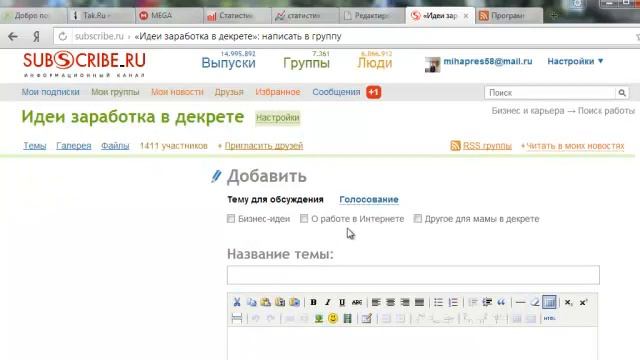This screenshot has height=360, width=640.
Task: Open the Друзья page
Action: tap(229, 92)
